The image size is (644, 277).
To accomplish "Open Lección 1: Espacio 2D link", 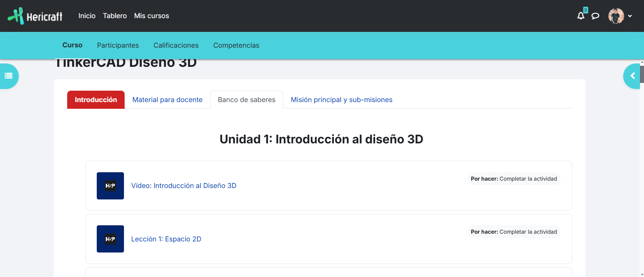I will [x=166, y=239].
